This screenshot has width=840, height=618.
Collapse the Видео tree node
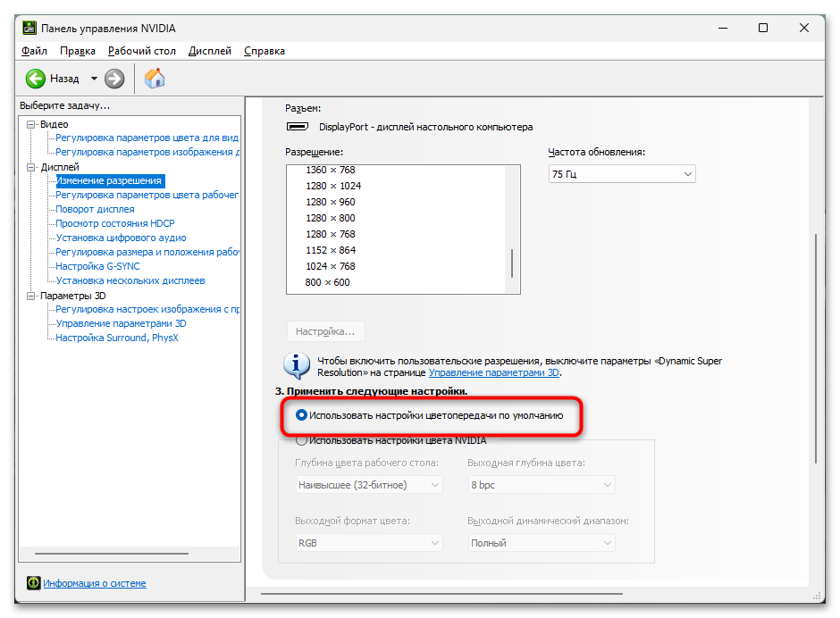click(x=31, y=124)
